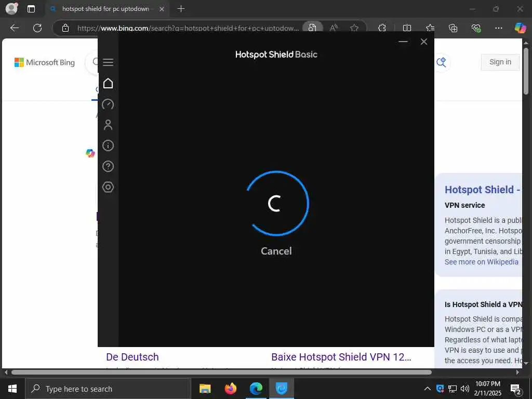The width and height of the screenshot is (532, 399).
Task: Open the Edge extensions puzzle icon
Action: 382,28
